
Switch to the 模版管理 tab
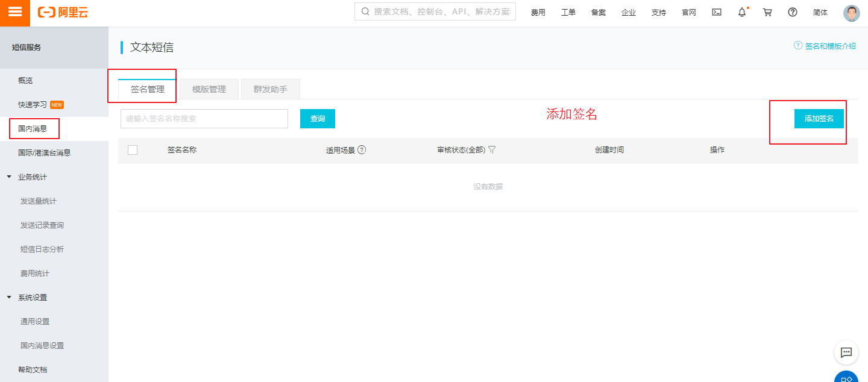pyautogui.click(x=209, y=89)
